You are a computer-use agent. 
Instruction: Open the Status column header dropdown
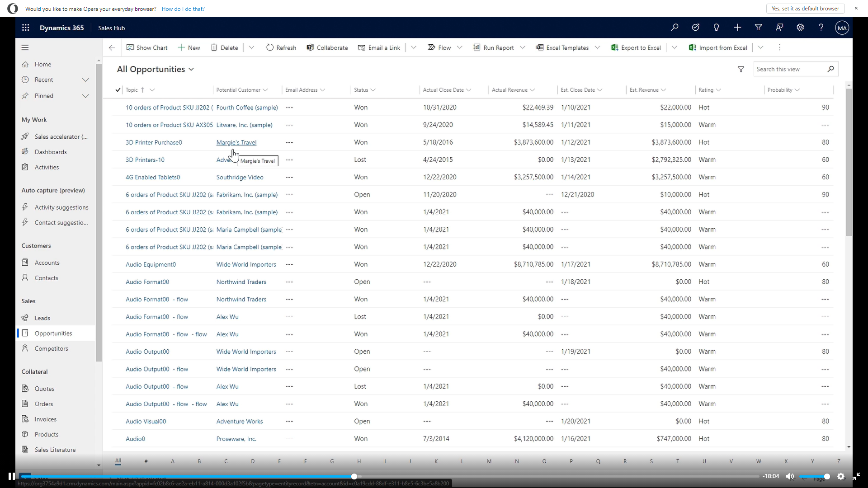tap(373, 90)
